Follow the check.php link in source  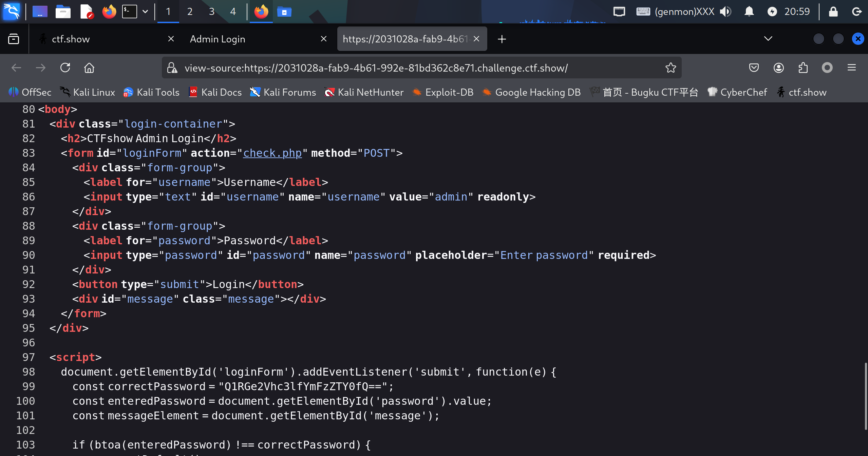(272, 153)
